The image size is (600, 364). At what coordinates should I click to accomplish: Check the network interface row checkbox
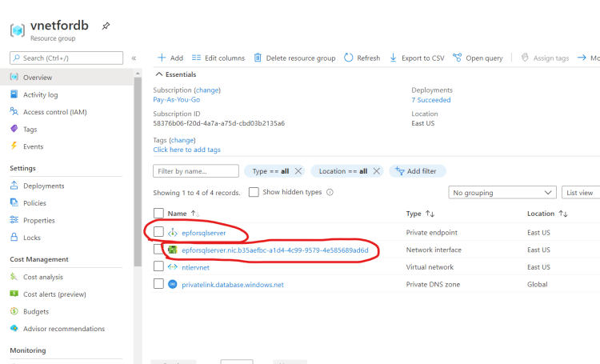158,249
